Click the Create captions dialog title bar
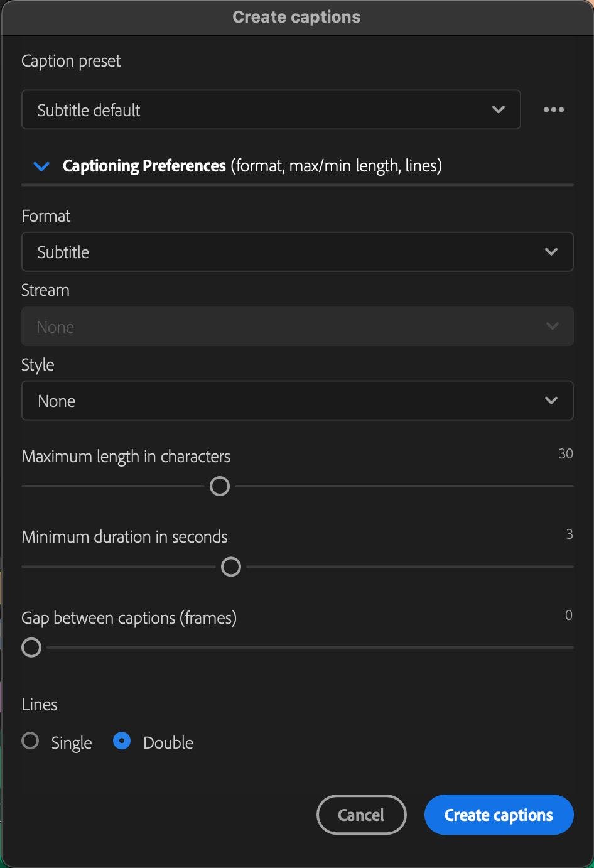The width and height of the screenshot is (594, 868). click(x=296, y=17)
